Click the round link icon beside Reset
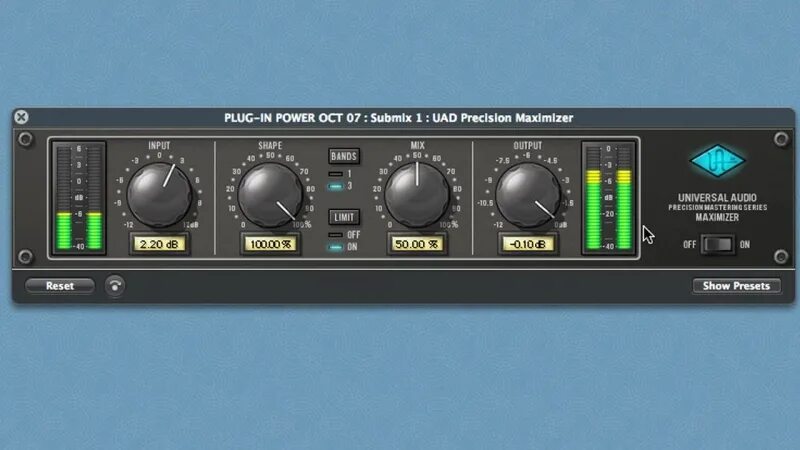 click(x=115, y=286)
